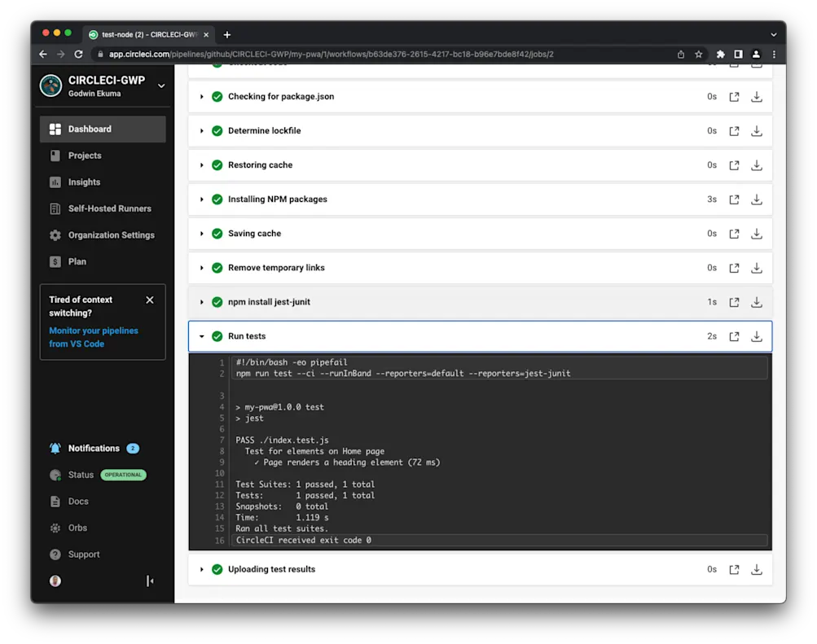This screenshot has height=644, width=817.
Task: Go to Dashboard in sidebar
Action: (x=103, y=129)
